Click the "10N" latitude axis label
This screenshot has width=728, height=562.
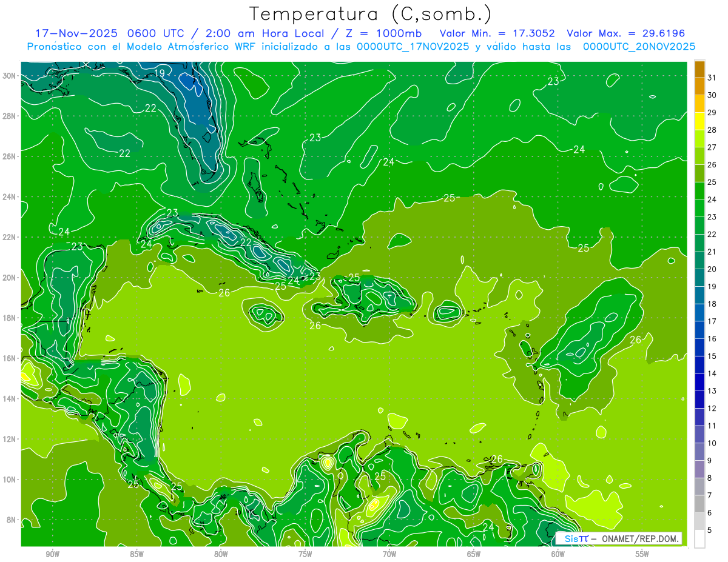(x=10, y=479)
